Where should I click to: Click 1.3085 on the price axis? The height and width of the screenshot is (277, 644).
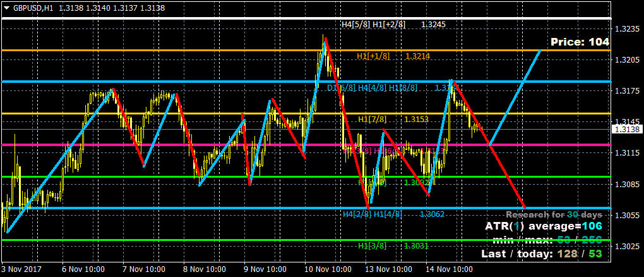coord(626,184)
